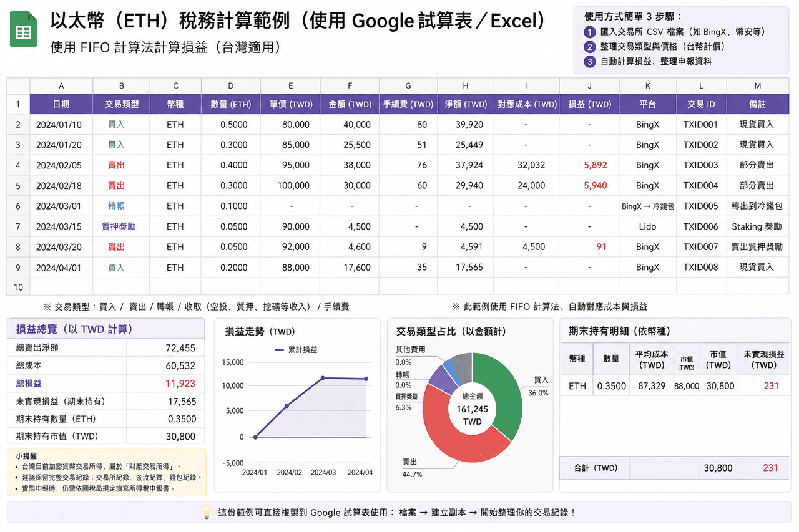Click the 損益 (TWD) header cell
This screenshot has width=799, height=532.
pyautogui.click(x=589, y=104)
